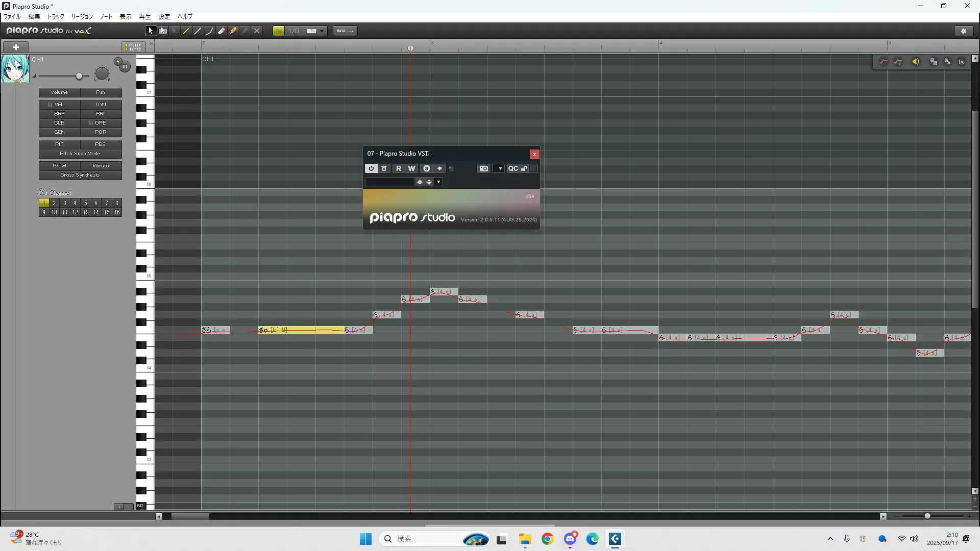Mute the CH1 track
The height and width of the screenshot is (551, 980).
(125, 66)
